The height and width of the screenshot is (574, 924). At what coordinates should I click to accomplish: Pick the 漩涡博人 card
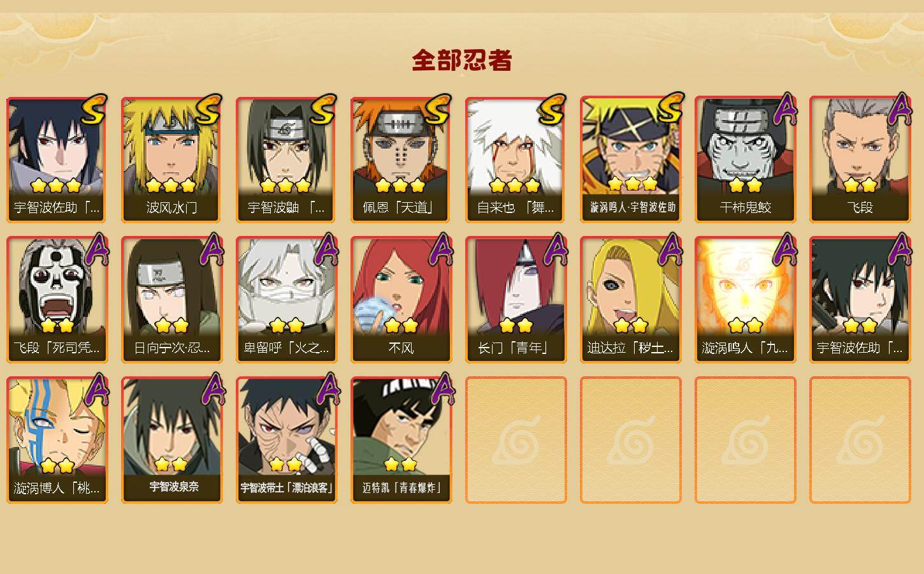coord(57,440)
